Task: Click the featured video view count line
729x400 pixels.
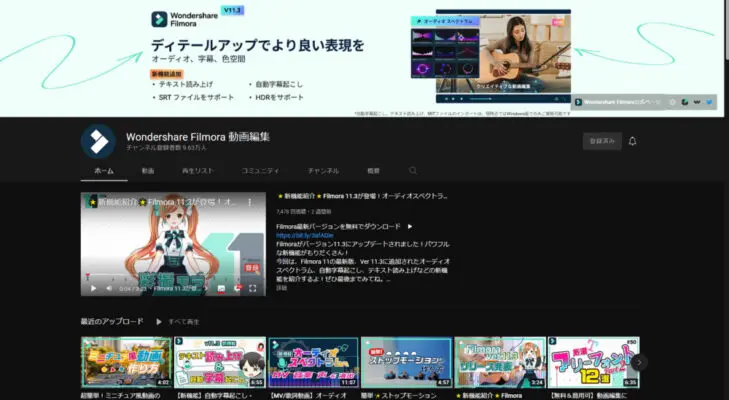Action: (304, 212)
